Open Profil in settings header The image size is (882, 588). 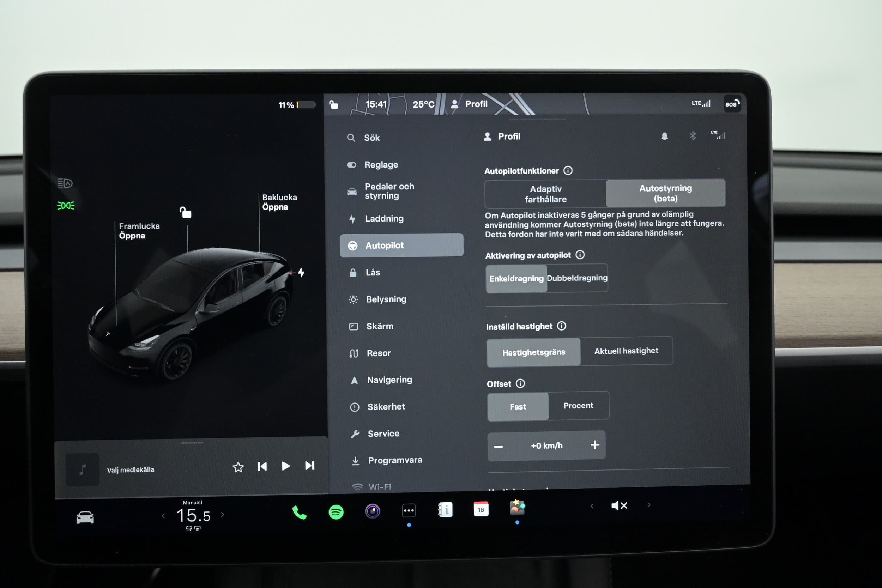pos(502,137)
